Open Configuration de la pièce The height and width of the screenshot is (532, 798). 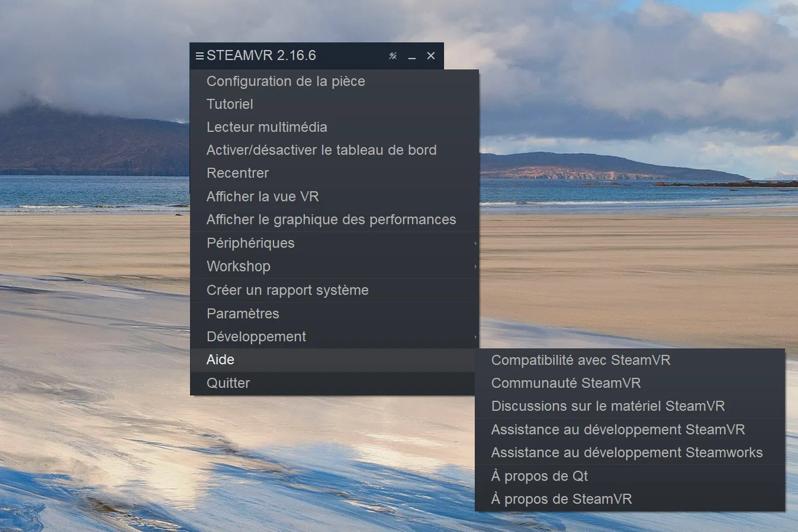335,81
